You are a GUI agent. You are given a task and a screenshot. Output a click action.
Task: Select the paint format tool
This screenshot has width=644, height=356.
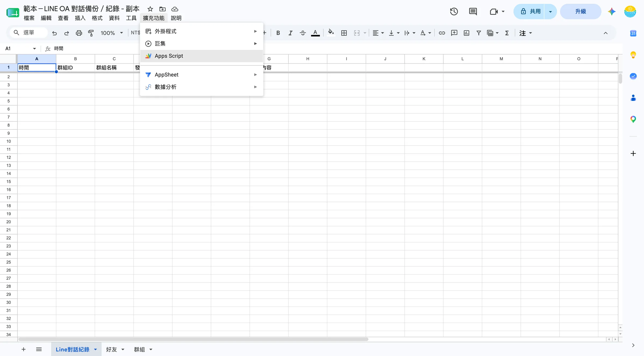(x=91, y=33)
